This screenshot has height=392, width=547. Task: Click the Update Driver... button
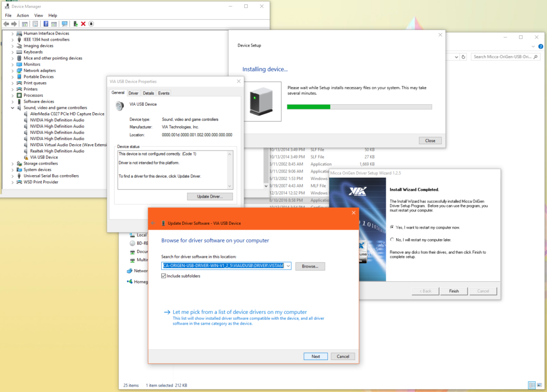[209, 197]
